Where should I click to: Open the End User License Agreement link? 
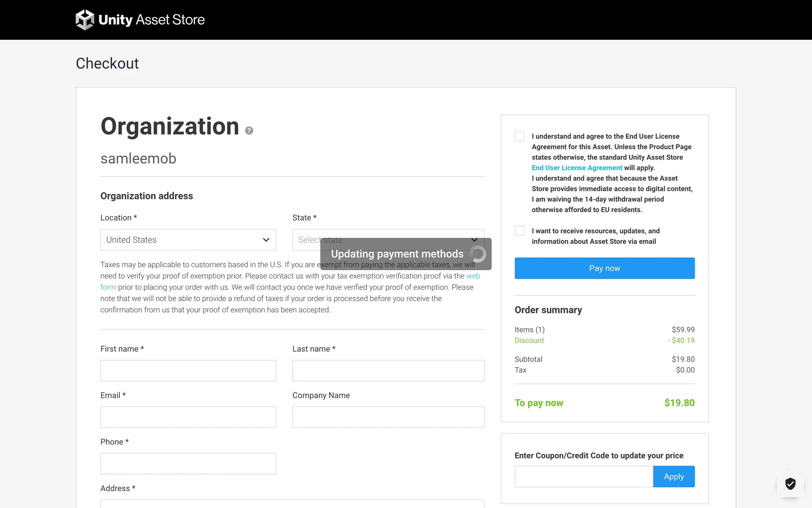[576, 168]
